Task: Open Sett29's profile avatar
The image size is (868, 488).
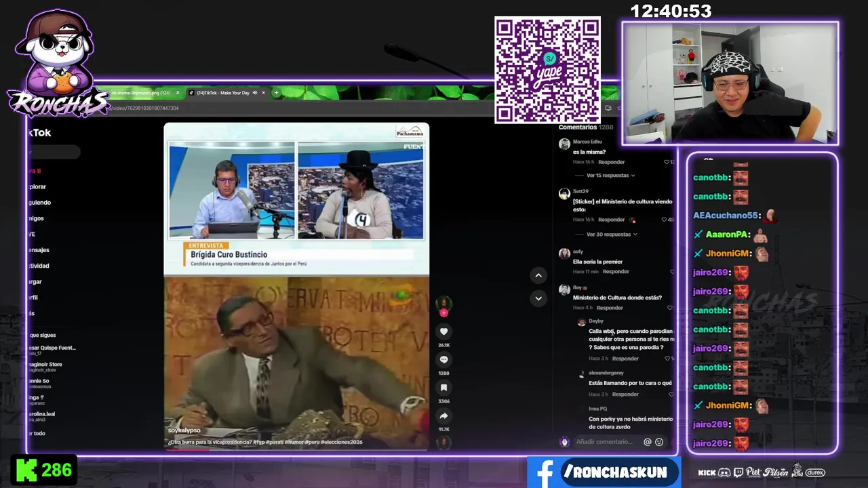Action: tap(564, 194)
